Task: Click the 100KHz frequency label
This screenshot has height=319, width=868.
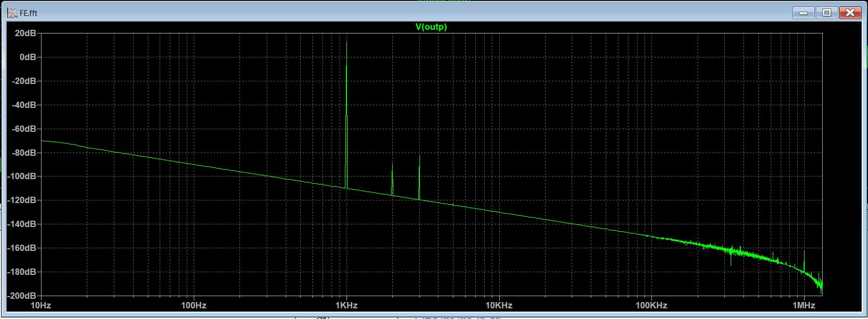Action: coord(651,306)
